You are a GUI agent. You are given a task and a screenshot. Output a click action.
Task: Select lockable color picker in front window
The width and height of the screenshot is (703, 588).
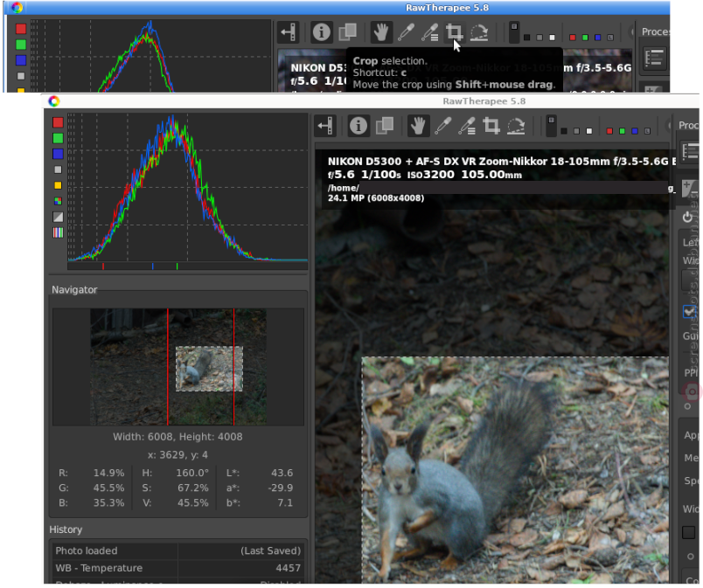point(467,126)
